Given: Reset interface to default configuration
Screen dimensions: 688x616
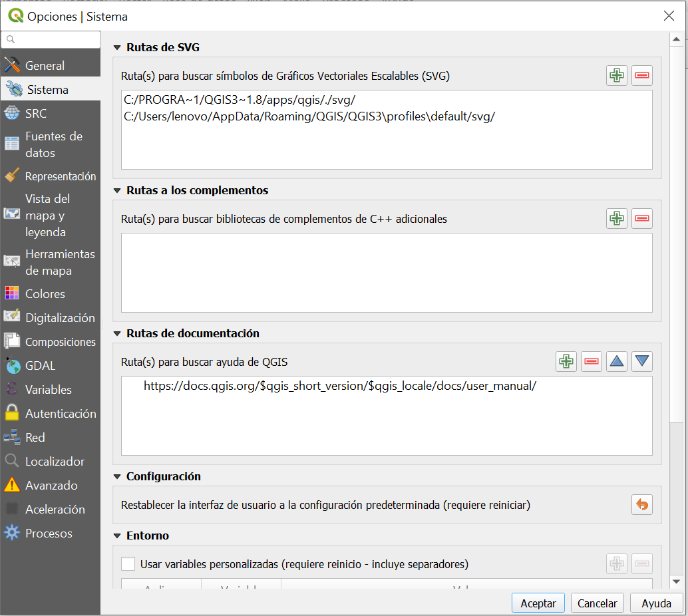Looking at the screenshot, I should (641, 504).
